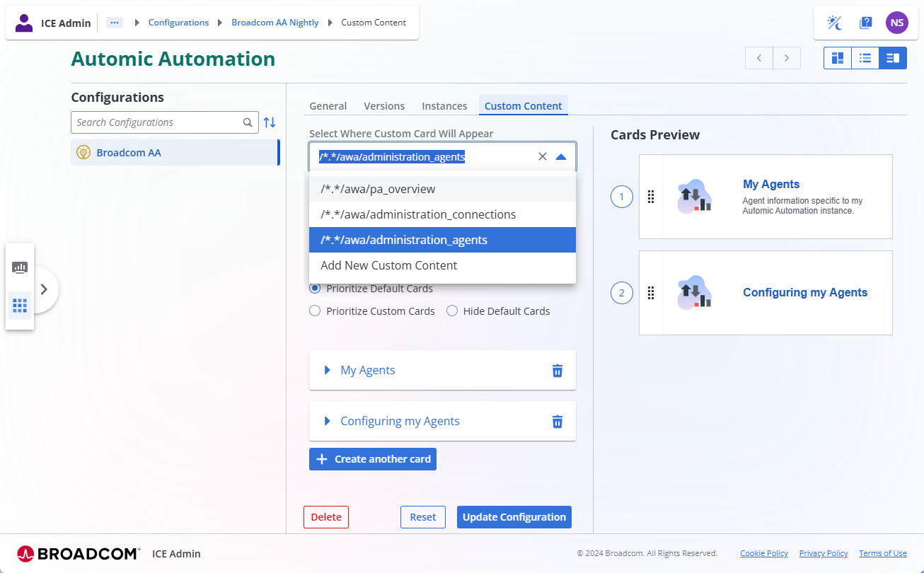Screen dimensions: 924x573
Task: Toggle the theme icon in top bar
Action: (835, 23)
